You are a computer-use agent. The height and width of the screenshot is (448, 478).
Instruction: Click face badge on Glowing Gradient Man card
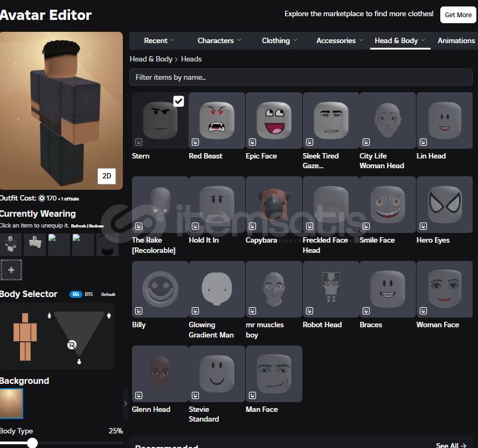tap(196, 311)
